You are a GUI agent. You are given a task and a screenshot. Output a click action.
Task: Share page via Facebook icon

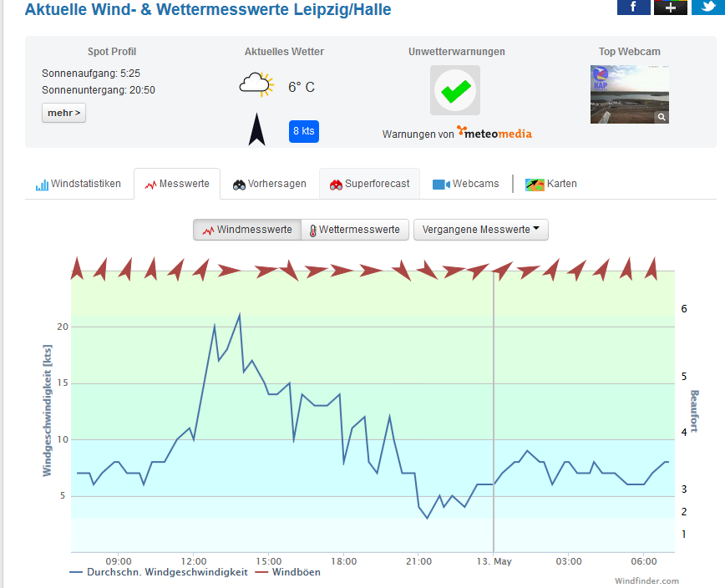click(633, 7)
